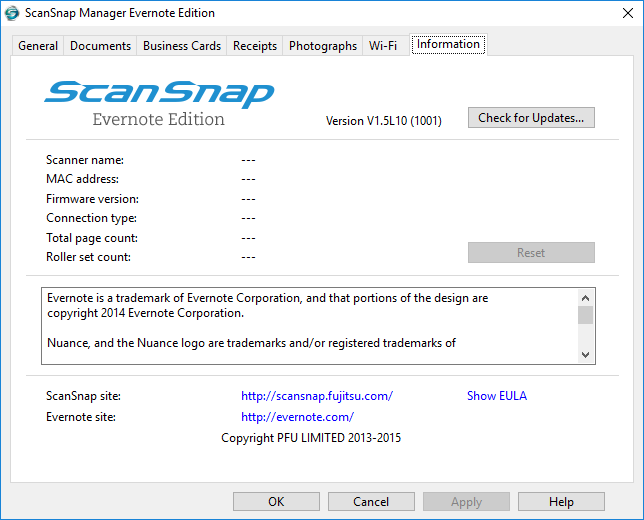
Task: Click the Show EULA link
Action: 497,396
